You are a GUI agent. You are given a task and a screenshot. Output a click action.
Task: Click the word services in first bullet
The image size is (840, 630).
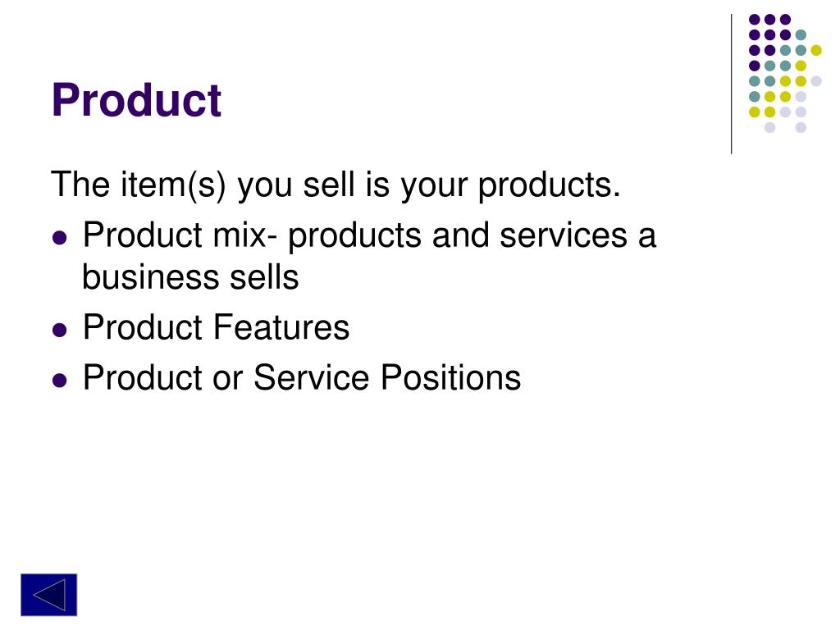[x=563, y=235]
